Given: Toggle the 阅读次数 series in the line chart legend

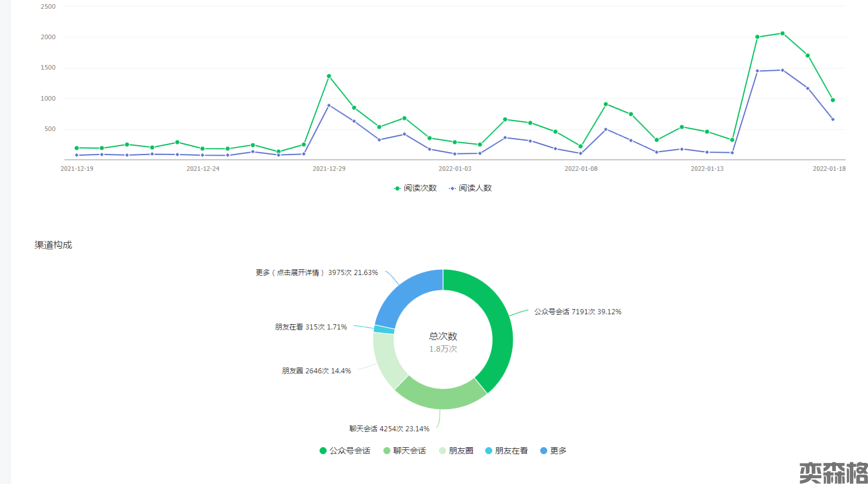Looking at the screenshot, I should 415,188.
